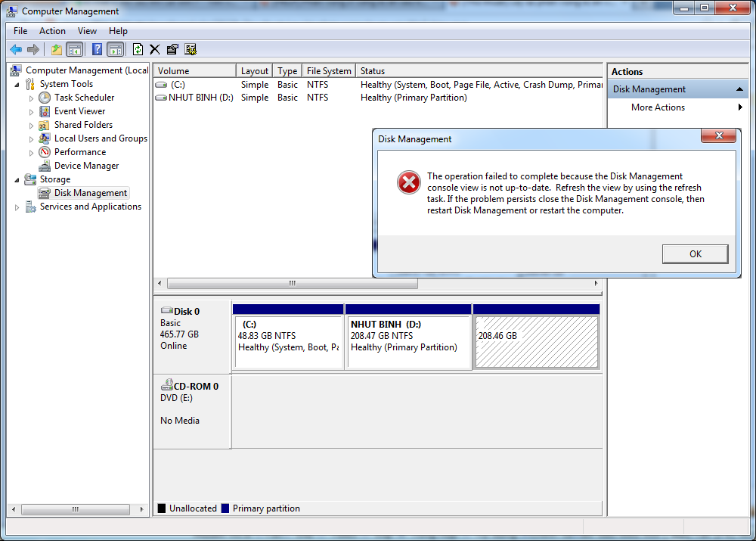Viewport: 756px width, 541px height.
Task: Select the 208.46 GB hatched partition block
Action: 536,342
